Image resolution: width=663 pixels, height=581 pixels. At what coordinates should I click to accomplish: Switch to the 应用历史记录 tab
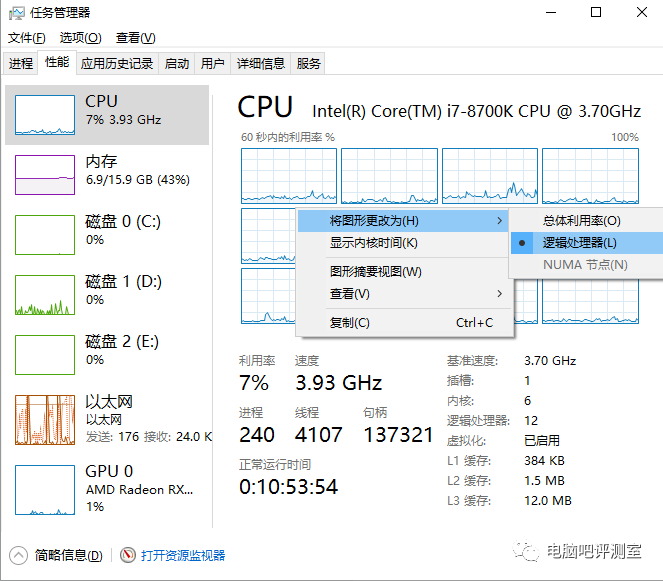click(117, 64)
